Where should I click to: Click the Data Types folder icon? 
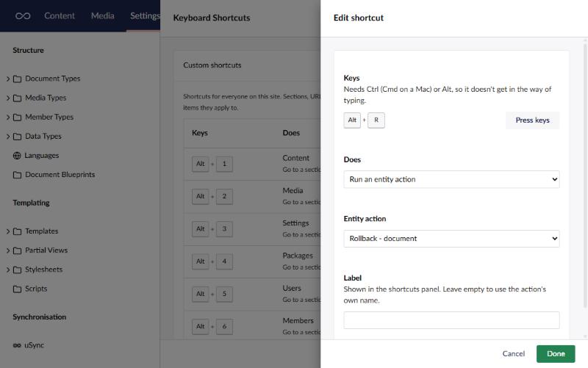point(17,137)
